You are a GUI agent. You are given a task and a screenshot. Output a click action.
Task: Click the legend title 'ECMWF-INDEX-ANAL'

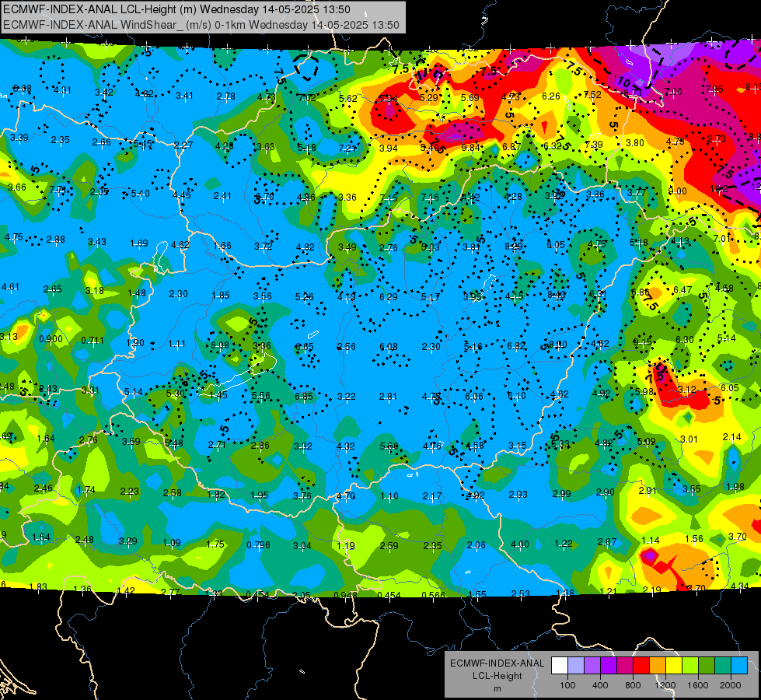[497, 663]
